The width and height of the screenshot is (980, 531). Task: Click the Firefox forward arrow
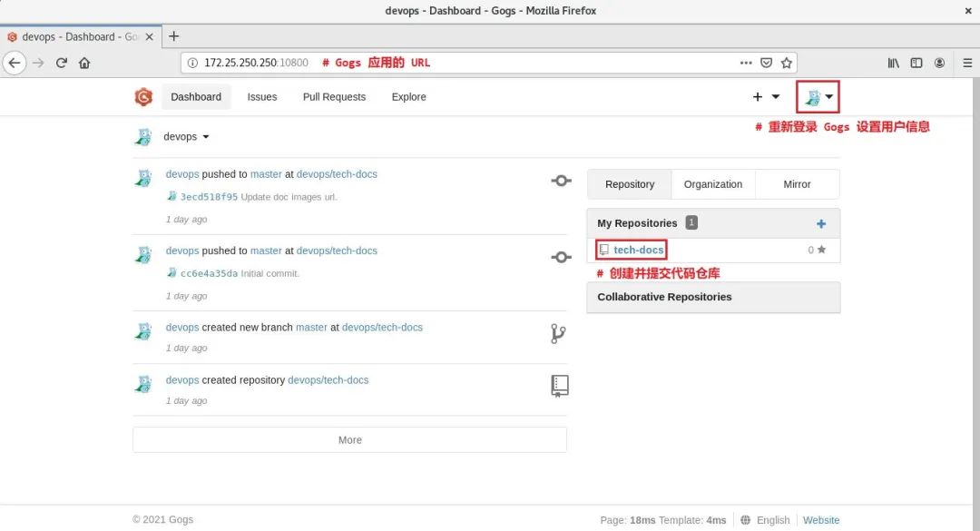[38, 63]
